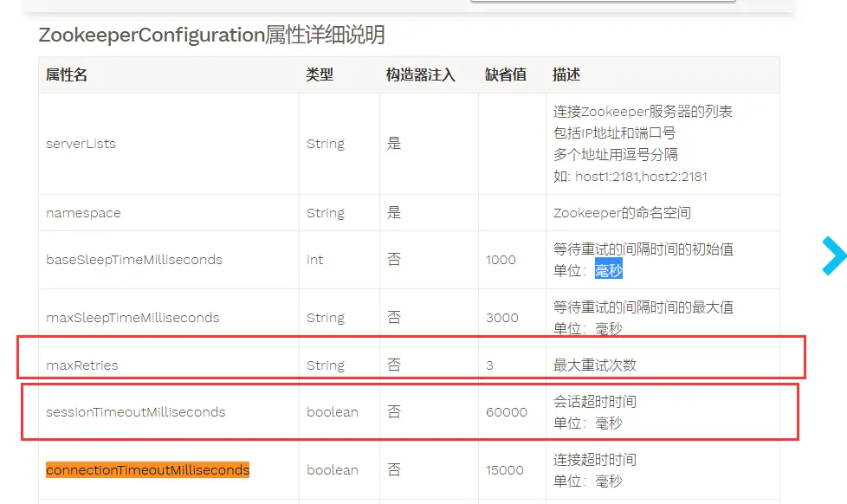Click description 连接超时时间
The width and height of the screenshot is (847, 504).
coord(594,460)
